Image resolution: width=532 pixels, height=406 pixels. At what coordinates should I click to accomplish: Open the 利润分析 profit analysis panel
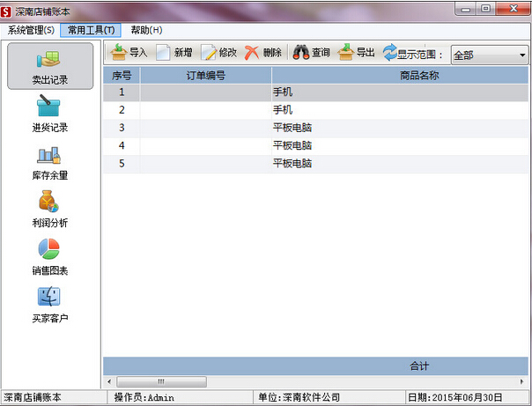pos(50,209)
